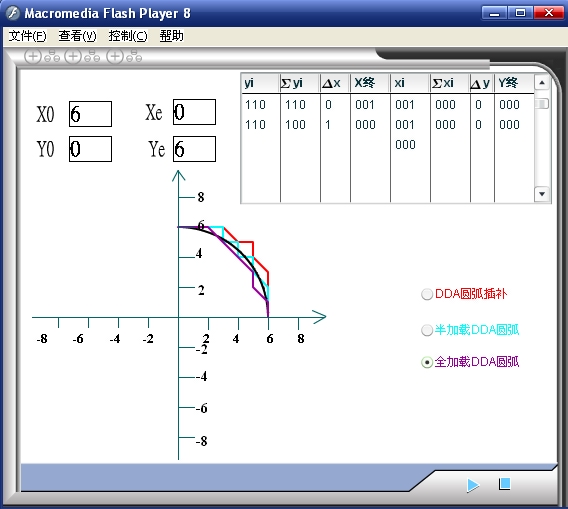The height and width of the screenshot is (509, 568).
Task: Click the Ye input field
Action: (x=194, y=149)
